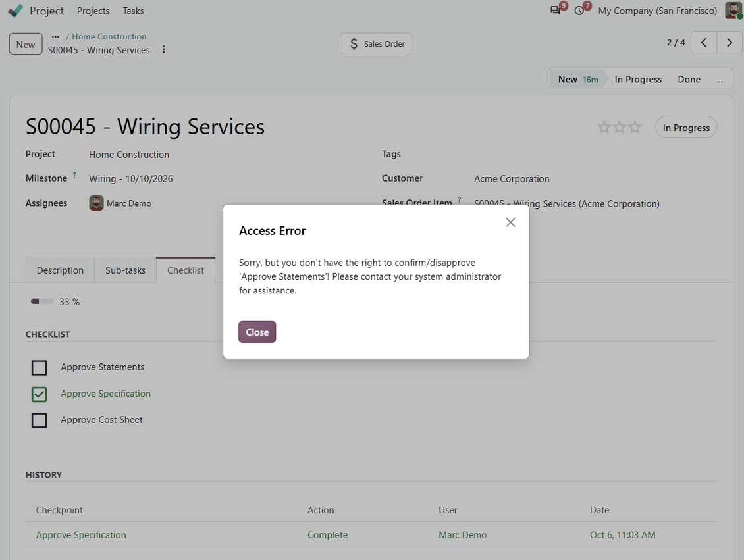744x560 pixels.
Task: Open the Tasks menu
Action: coord(134,11)
